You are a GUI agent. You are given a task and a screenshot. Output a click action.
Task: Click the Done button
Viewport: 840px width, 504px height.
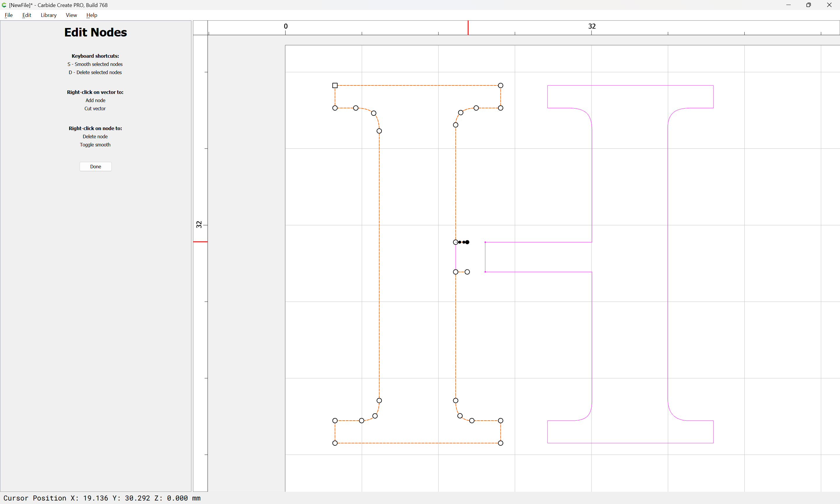(95, 167)
